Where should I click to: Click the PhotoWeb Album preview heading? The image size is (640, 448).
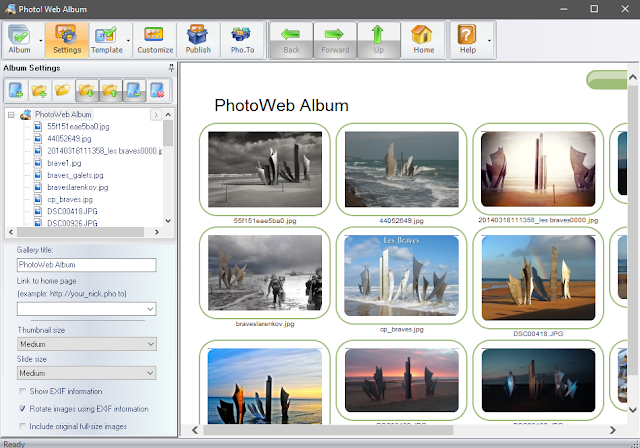[281, 105]
